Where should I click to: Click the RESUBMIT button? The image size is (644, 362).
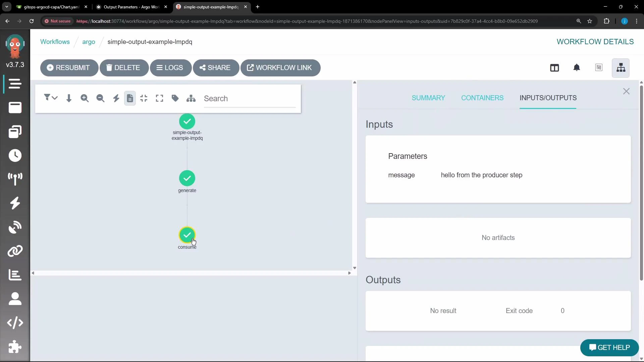click(69, 68)
